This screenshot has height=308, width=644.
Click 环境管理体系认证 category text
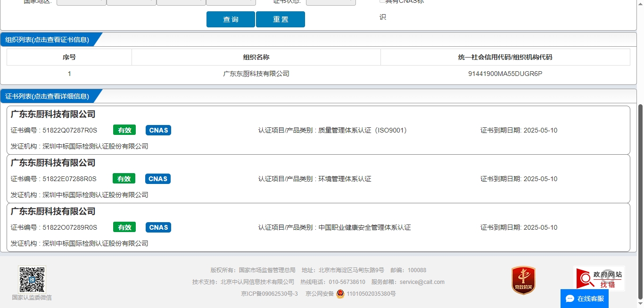[x=345, y=179]
